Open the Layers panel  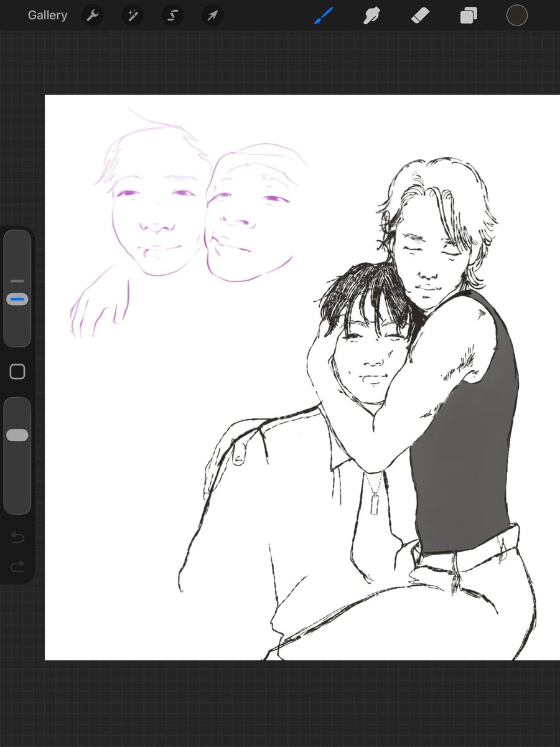pyautogui.click(x=469, y=16)
